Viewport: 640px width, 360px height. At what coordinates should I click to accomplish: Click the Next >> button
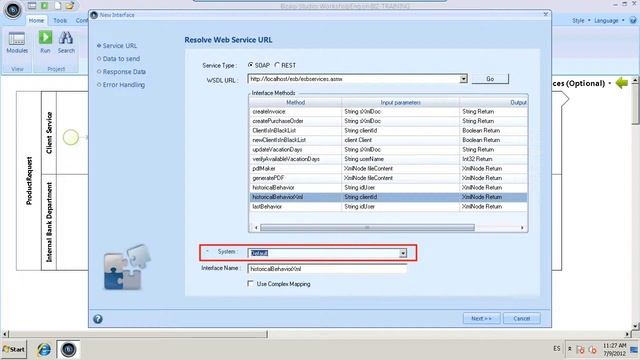click(482, 318)
